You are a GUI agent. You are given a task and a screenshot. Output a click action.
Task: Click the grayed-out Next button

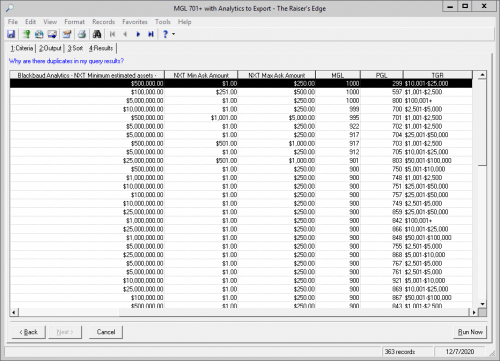(x=65, y=332)
